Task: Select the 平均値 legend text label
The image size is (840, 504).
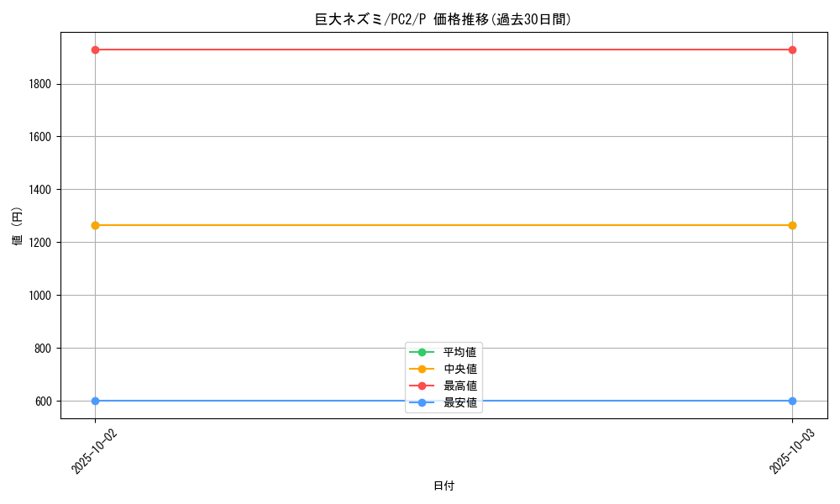Action: click(x=460, y=352)
